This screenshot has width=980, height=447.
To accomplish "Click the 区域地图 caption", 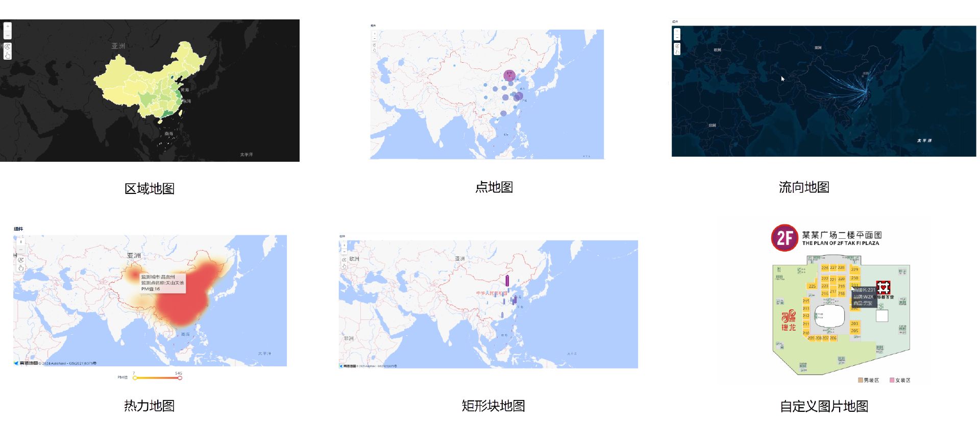I will pos(150,188).
